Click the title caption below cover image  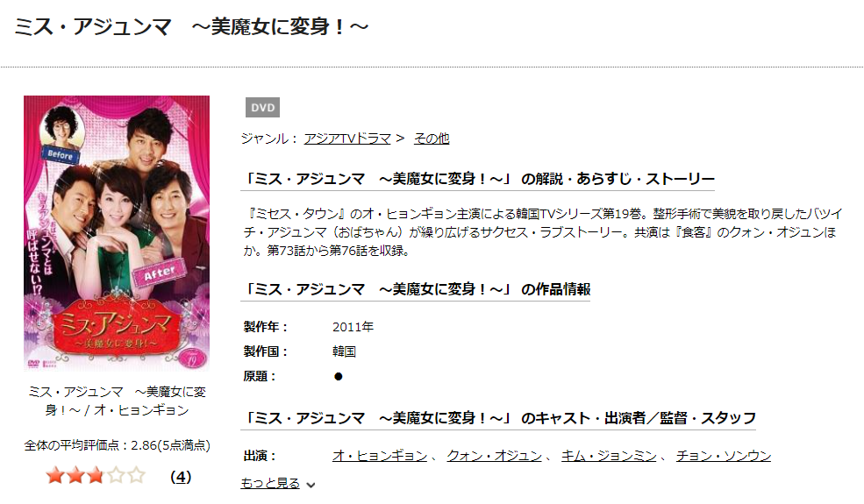pyautogui.click(x=117, y=401)
